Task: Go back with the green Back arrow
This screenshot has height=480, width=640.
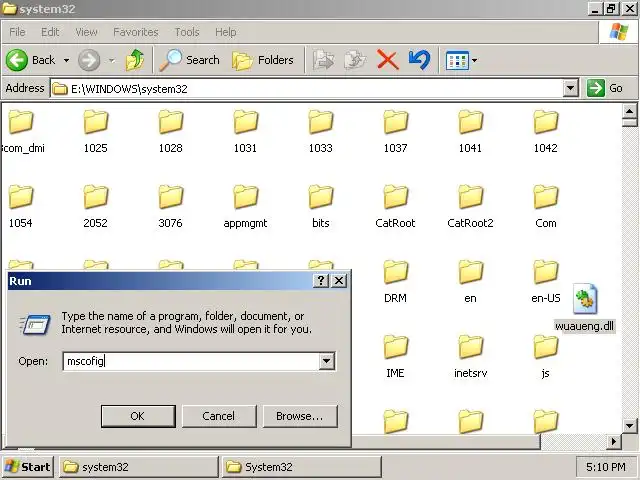Action: [x=30, y=60]
